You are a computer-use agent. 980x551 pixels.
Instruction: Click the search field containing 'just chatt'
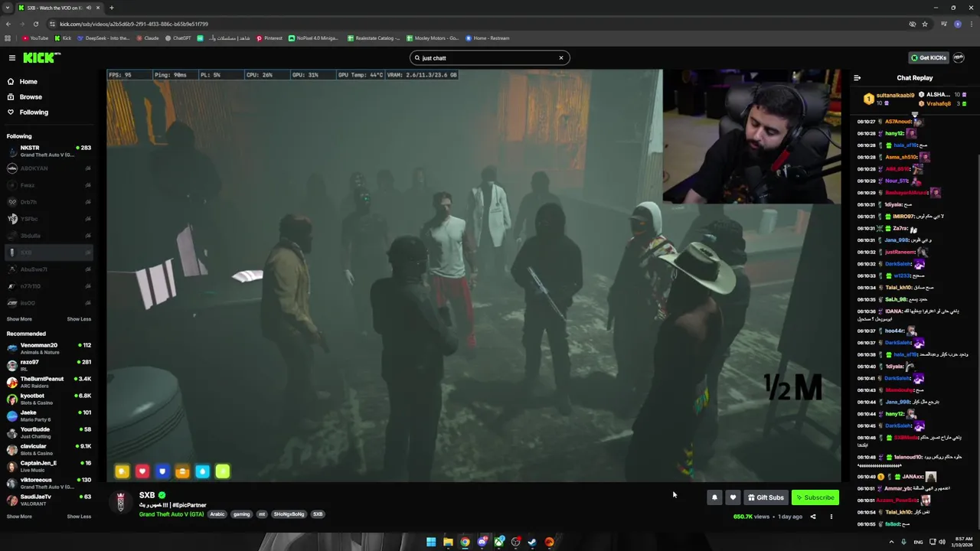point(489,57)
